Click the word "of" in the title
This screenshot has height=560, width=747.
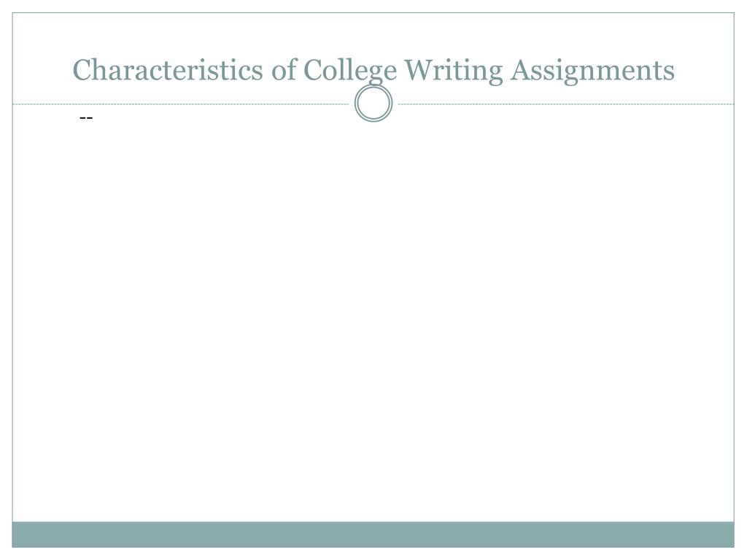(x=284, y=70)
